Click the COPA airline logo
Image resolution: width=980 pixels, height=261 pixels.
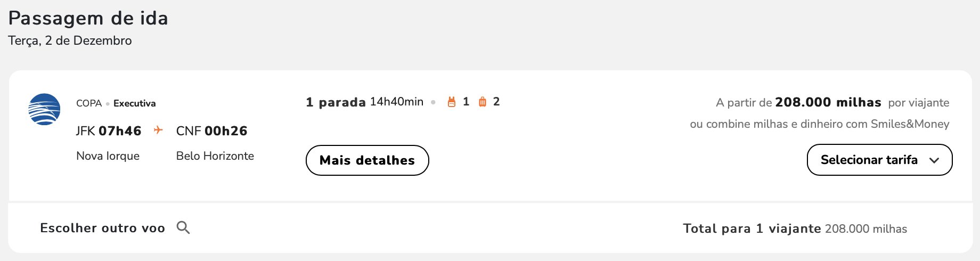[x=44, y=109]
